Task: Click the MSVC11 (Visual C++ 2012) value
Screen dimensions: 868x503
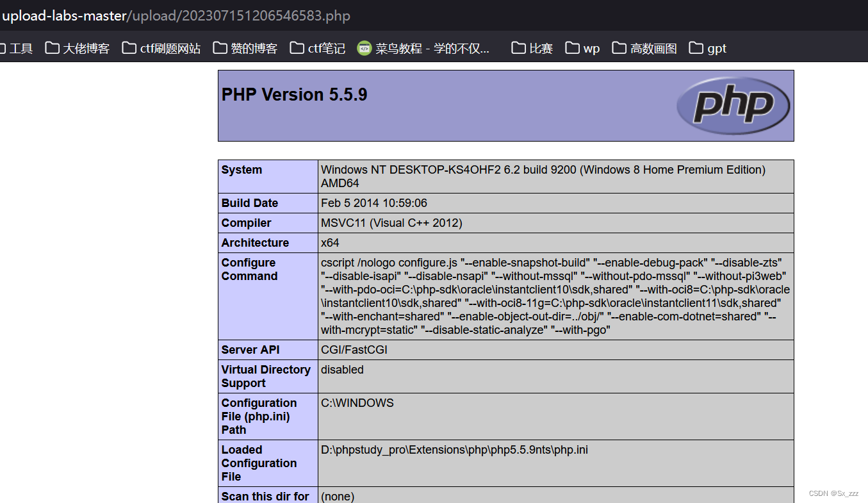Action: (x=391, y=223)
